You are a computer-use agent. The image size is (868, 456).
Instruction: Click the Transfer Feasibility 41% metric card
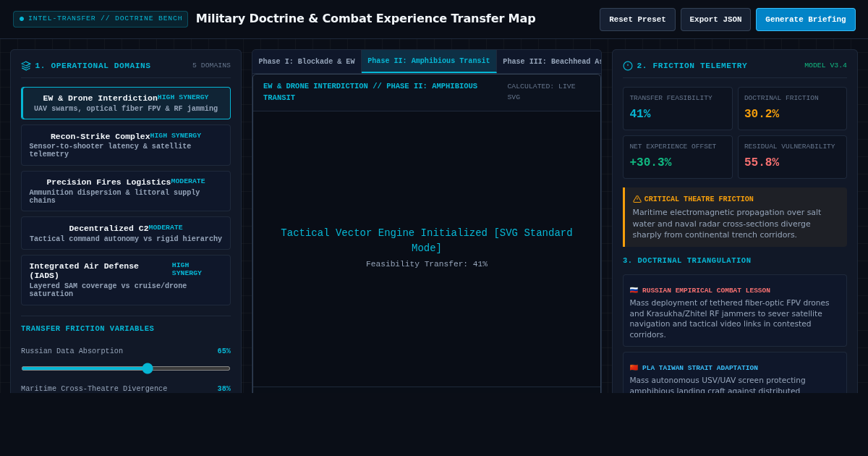[678, 109]
